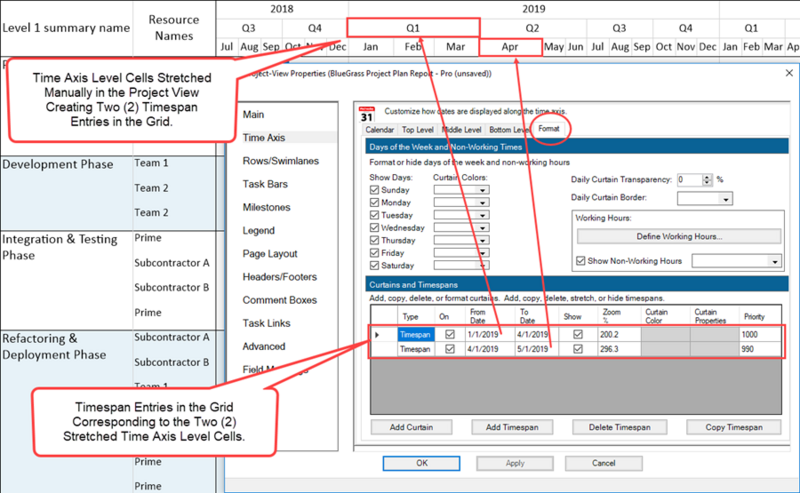Image resolution: width=800 pixels, height=493 pixels.
Task: Uncheck the Tuesday show-day checkbox
Action: pyautogui.click(x=374, y=215)
